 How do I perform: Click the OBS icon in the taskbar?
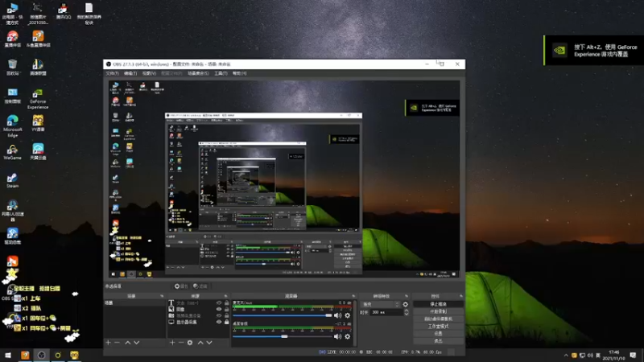[42, 355]
